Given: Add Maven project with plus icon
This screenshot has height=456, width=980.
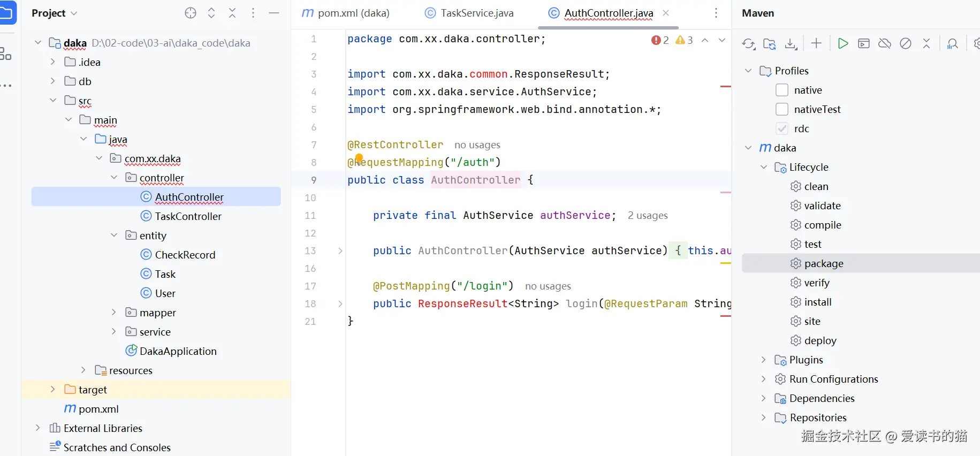Looking at the screenshot, I should click(816, 43).
